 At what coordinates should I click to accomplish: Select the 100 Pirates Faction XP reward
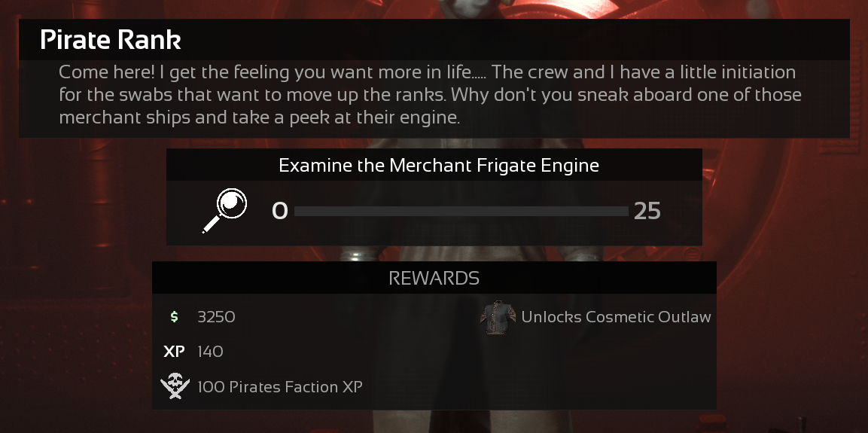click(279, 387)
